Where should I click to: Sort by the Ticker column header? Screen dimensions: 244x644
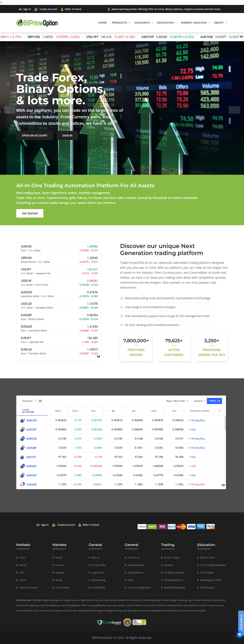coord(32,411)
